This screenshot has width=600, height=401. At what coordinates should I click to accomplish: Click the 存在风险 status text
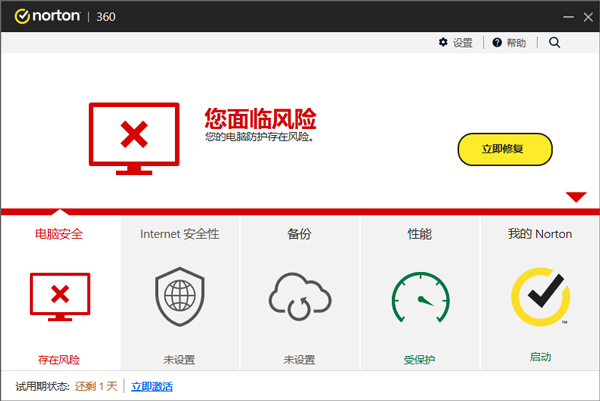tap(59, 360)
